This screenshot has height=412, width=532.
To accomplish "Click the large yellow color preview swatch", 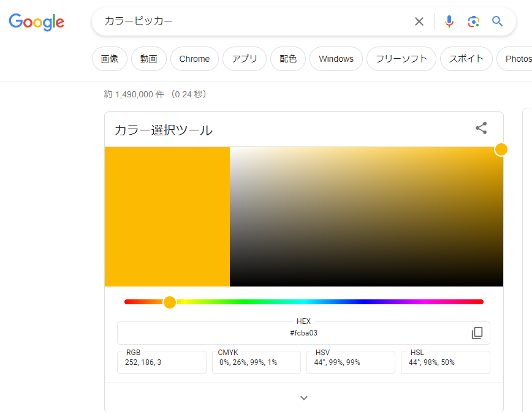I will (x=167, y=217).
